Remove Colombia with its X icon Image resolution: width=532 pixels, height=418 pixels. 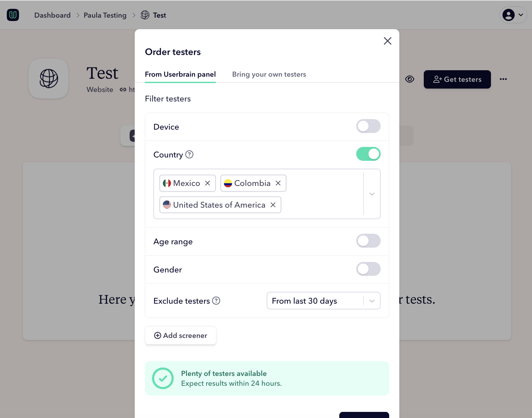278,183
